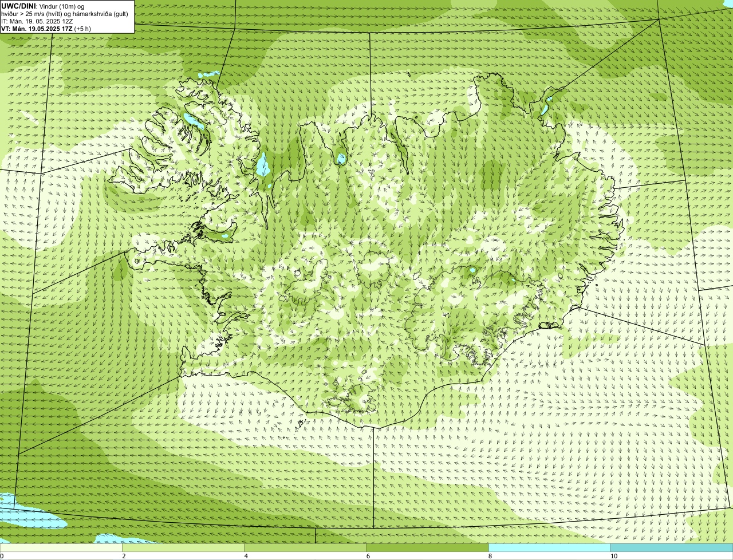Click the '10' label on the color scale

point(614,556)
